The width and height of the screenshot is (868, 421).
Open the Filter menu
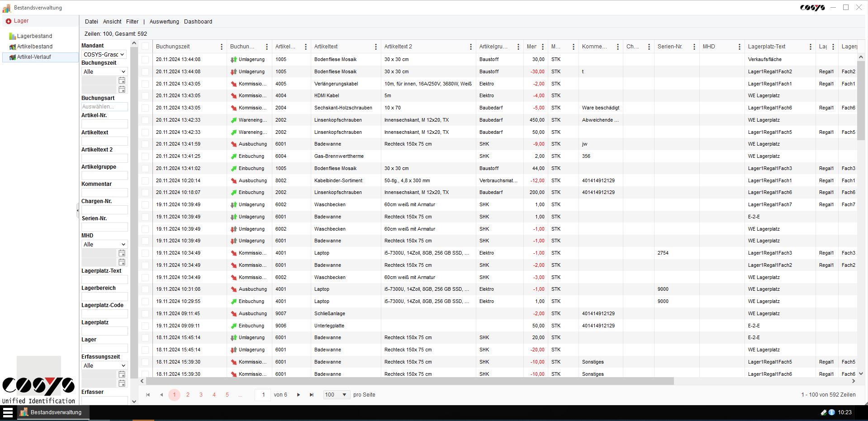(132, 22)
